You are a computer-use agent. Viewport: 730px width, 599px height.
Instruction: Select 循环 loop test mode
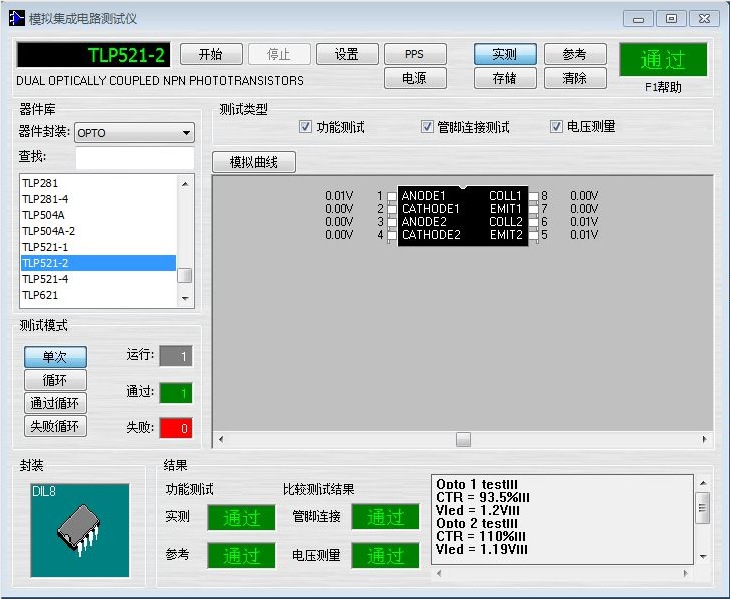click(x=55, y=380)
